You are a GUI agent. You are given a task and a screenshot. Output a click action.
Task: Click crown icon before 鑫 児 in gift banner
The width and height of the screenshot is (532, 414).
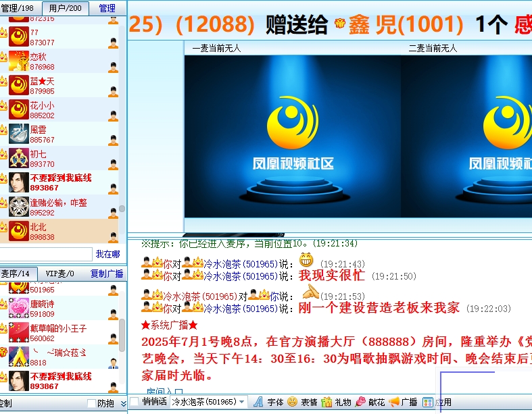[339, 24]
